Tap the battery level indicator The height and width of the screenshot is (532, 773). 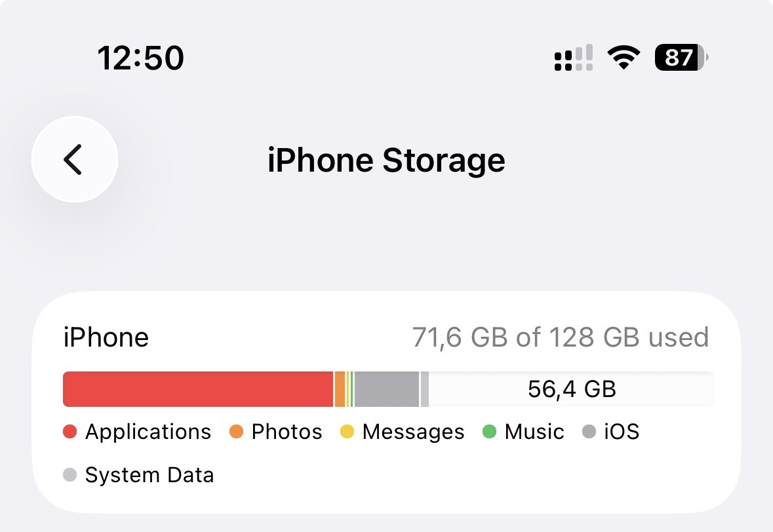[x=681, y=58]
